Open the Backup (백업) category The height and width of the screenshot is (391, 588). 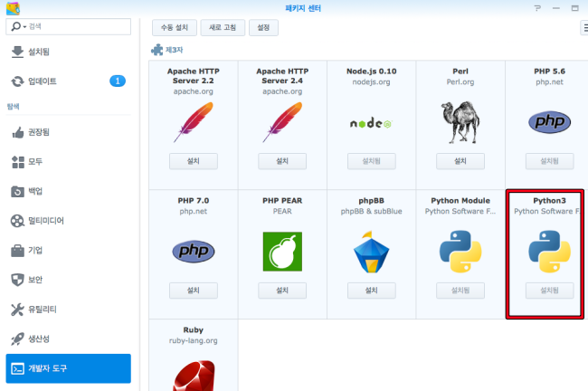click(68, 191)
